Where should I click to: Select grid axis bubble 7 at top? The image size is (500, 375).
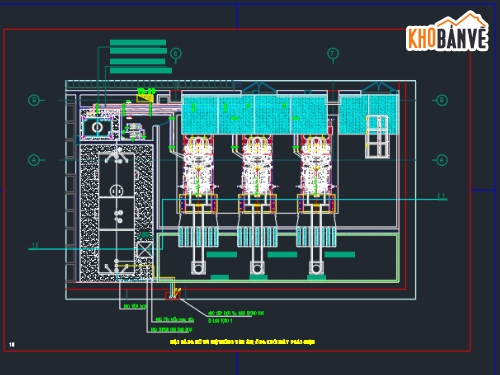[x=333, y=53]
